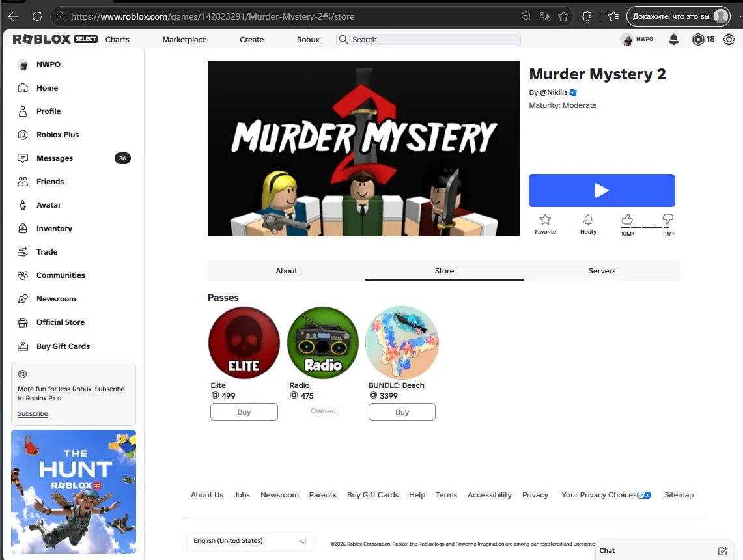Reload the browser page
Screen dimensions: 743x560
[37, 16]
